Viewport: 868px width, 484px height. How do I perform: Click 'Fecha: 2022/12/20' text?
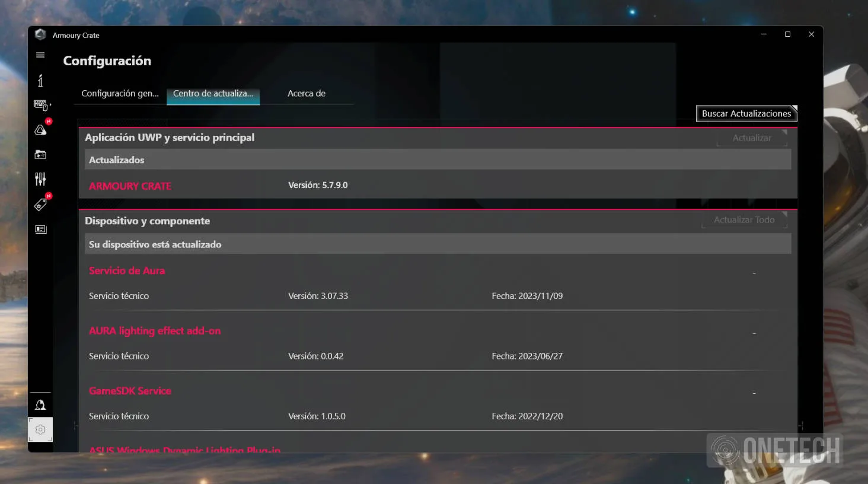click(x=527, y=416)
